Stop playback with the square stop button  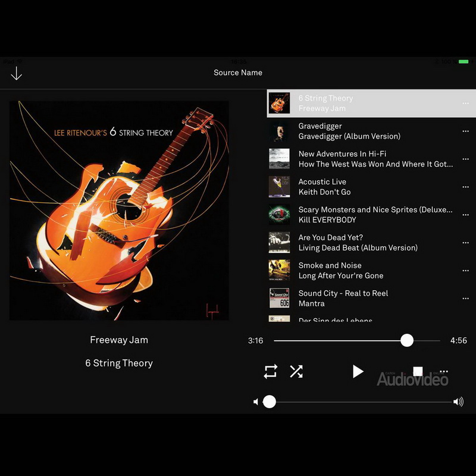point(418,371)
